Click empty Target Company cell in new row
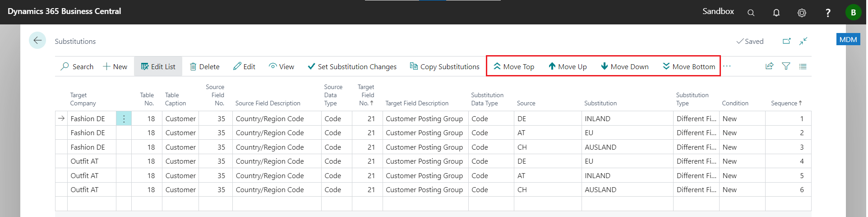This screenshot has height=217, width=868. click(x=92, y=203)
